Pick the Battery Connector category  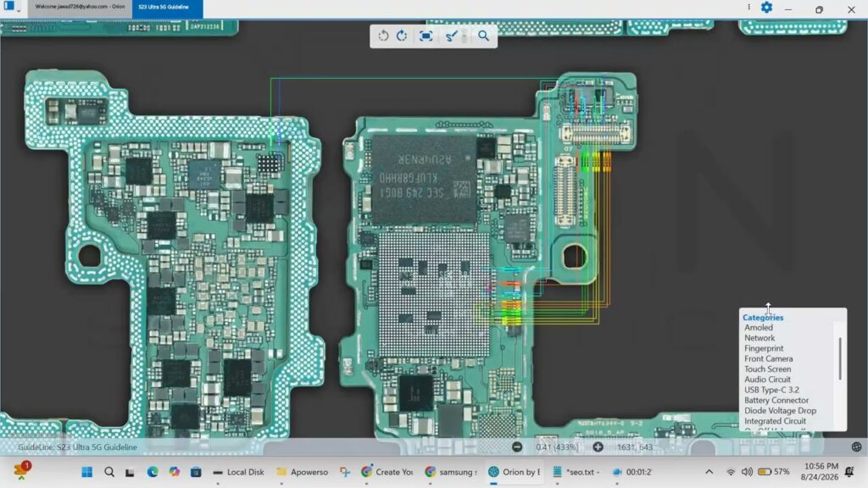point(776,401)
